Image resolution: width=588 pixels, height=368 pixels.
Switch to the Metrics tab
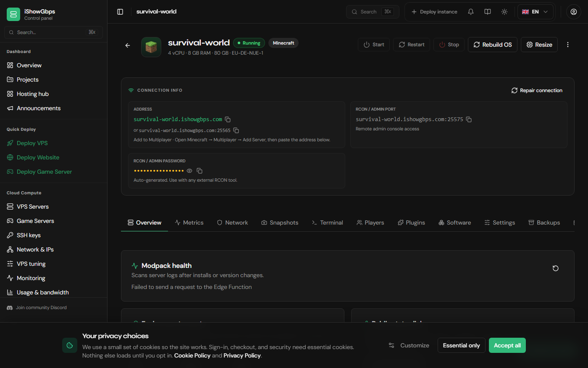(x=189, y=222)
